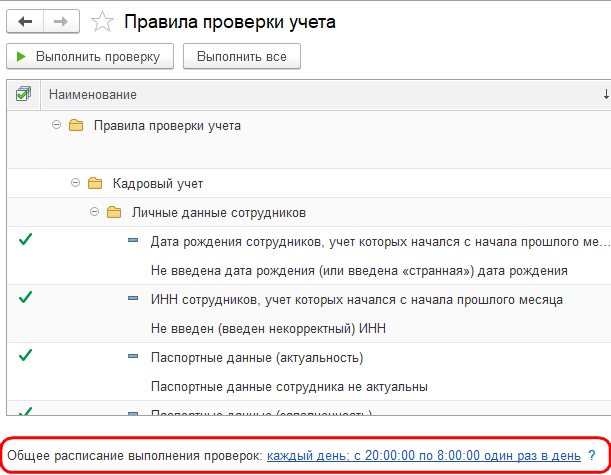Collapse the Личные данные сотрудников folder
The height and width of the screenshot is (475, 611).
(x=94, y=212)
